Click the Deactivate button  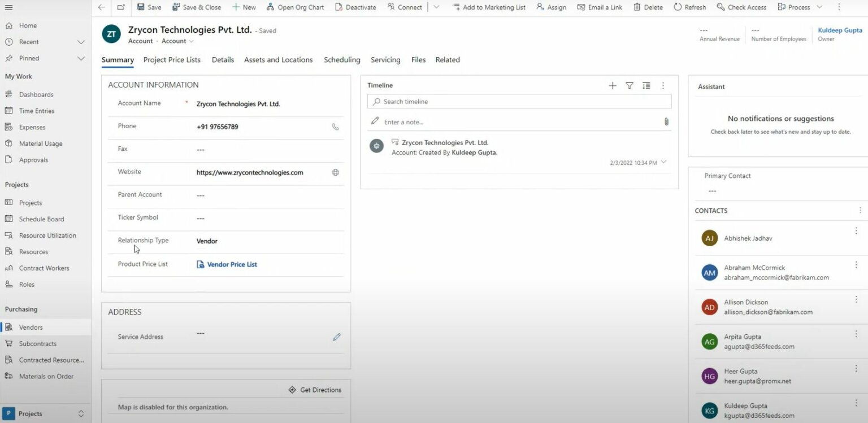point(355,7)
